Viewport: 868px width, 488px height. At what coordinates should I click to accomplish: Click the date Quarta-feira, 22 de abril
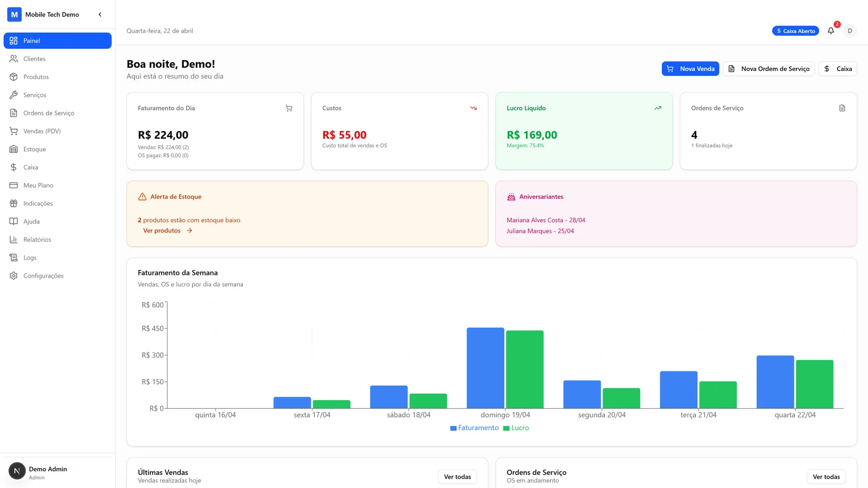(159, 31)
